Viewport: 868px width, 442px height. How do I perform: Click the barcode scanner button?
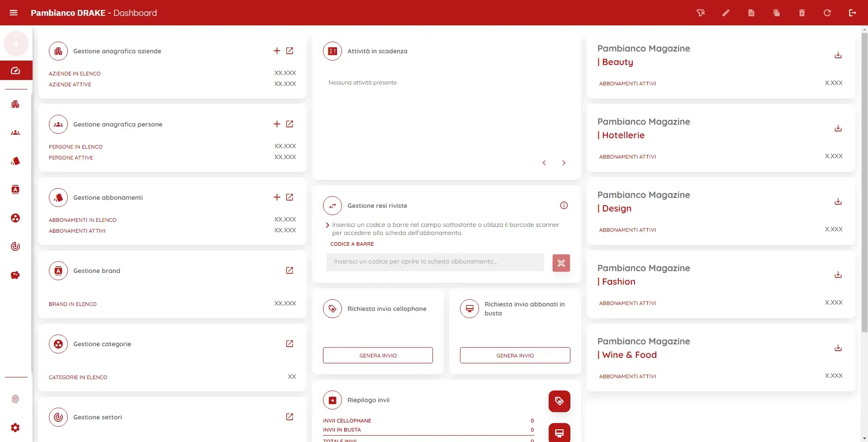tap(561, 263)
